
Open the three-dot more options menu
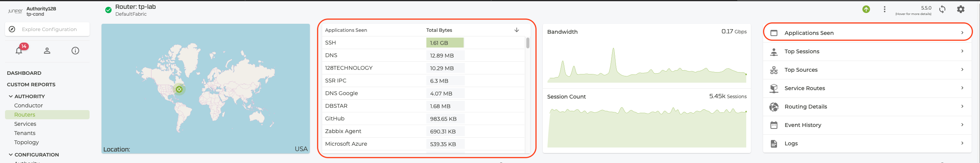(885, 9)
